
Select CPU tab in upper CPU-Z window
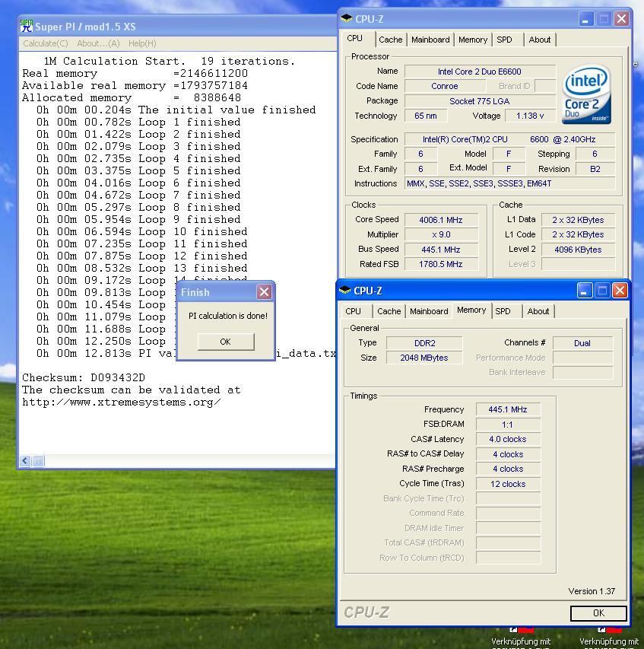(x=354, y=39)
